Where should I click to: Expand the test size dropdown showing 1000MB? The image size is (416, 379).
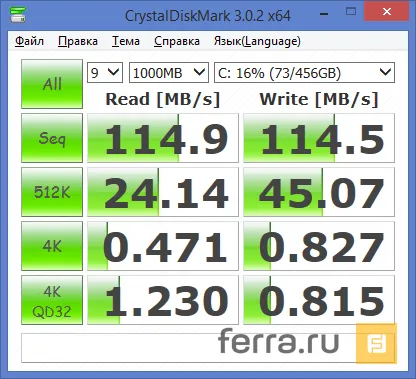click(x=169, y=72)
